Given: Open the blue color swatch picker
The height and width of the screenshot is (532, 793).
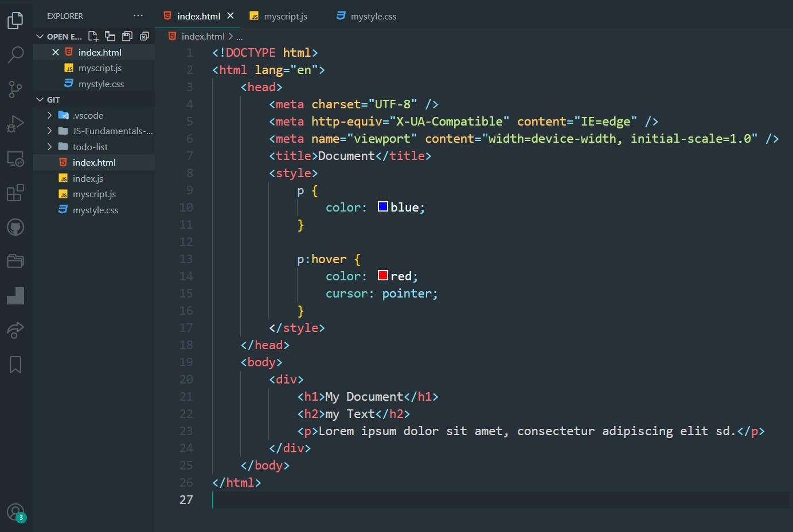Looking at the screenshot, I should pos(383,206).
